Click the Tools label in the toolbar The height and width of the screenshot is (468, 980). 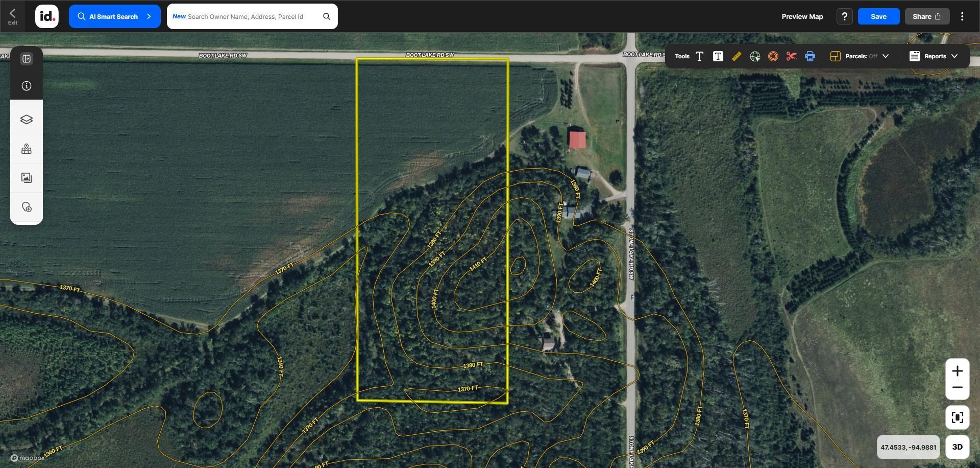coord(682,56)
